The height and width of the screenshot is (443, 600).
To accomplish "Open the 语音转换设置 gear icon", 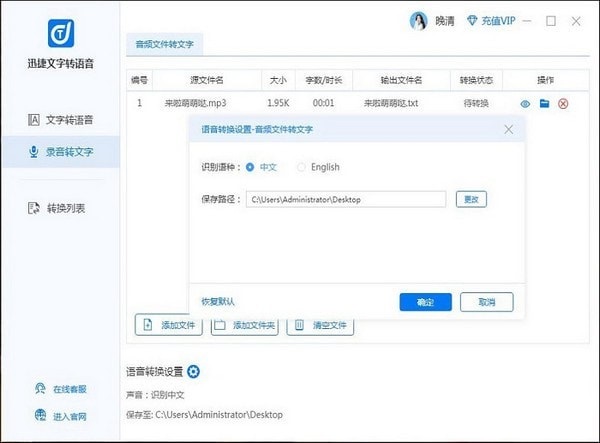I will tap(194, 372).
